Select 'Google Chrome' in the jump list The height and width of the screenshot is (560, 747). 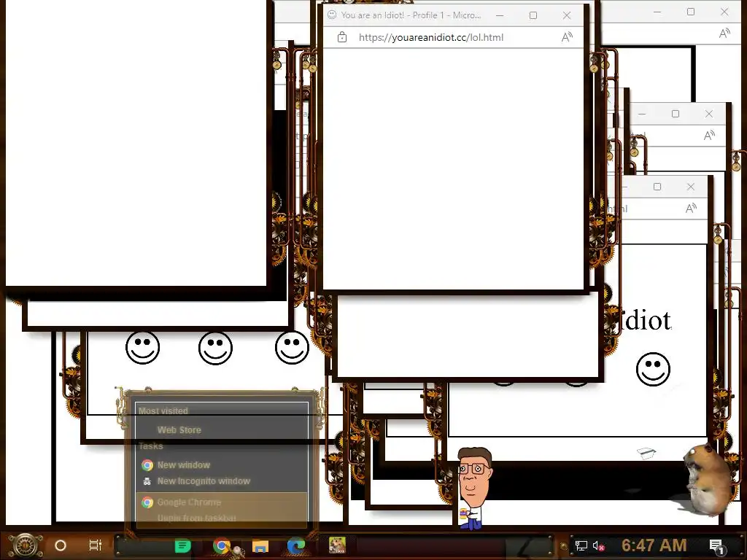[x=222, y=502]
